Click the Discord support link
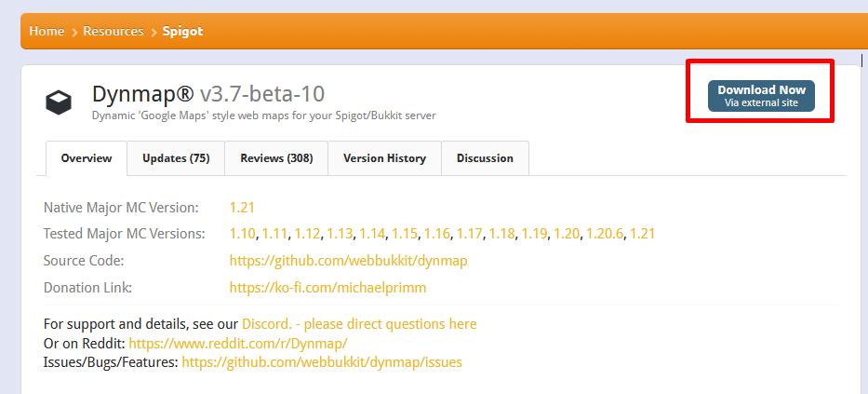The height and width of the screenshot is (394, 868). pyautogui.click(x=358, y=324)
